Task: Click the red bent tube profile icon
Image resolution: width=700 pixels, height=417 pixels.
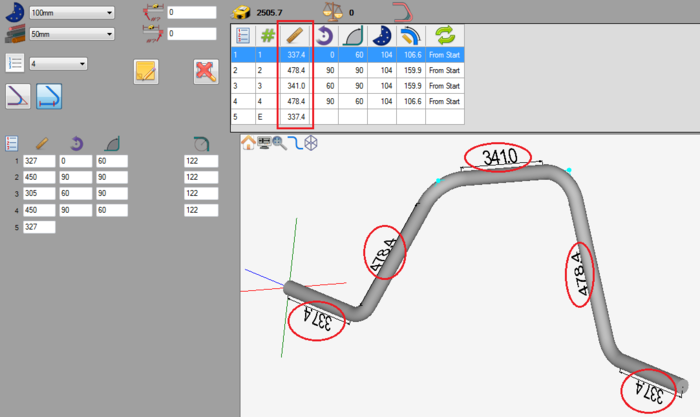Action: [403, 12]
